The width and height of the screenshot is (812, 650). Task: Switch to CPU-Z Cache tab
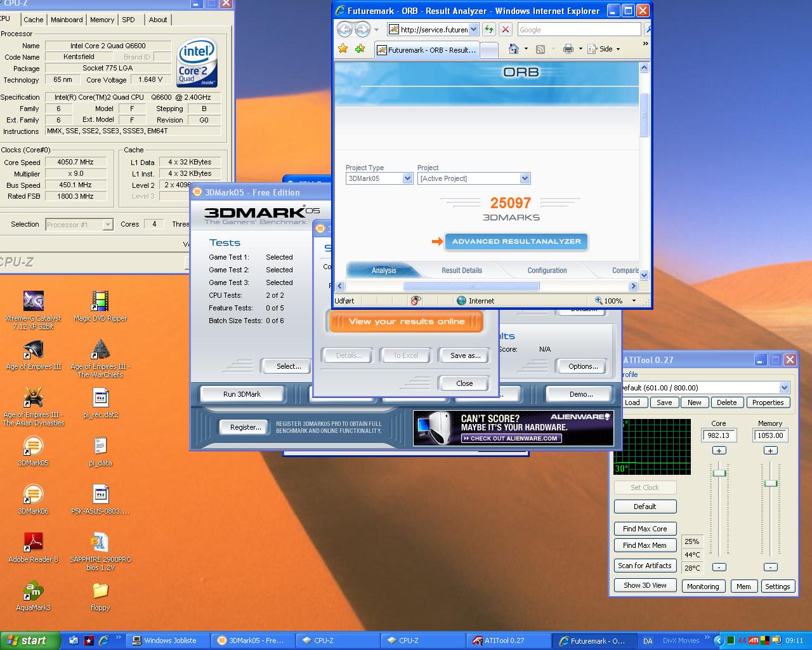pos(34,20)
